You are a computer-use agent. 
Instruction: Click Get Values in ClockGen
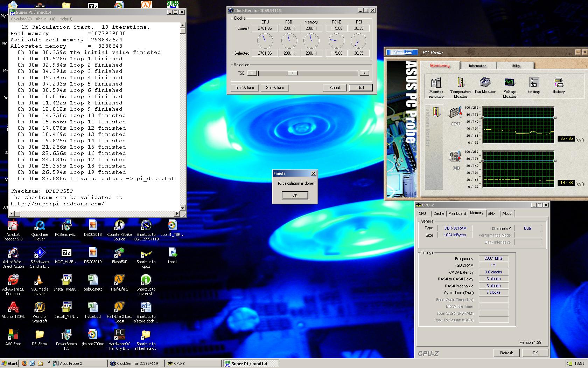pyautogui.click(x=245, y=88)
